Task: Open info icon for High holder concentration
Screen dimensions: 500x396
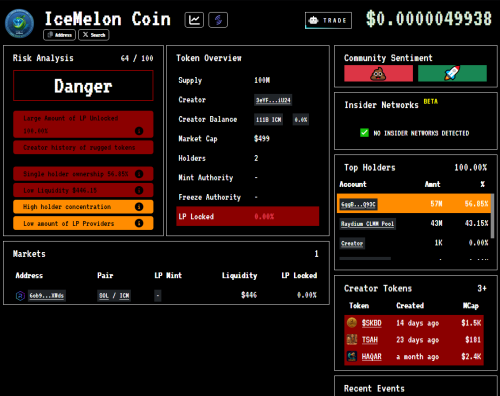Action: [139, 207]
